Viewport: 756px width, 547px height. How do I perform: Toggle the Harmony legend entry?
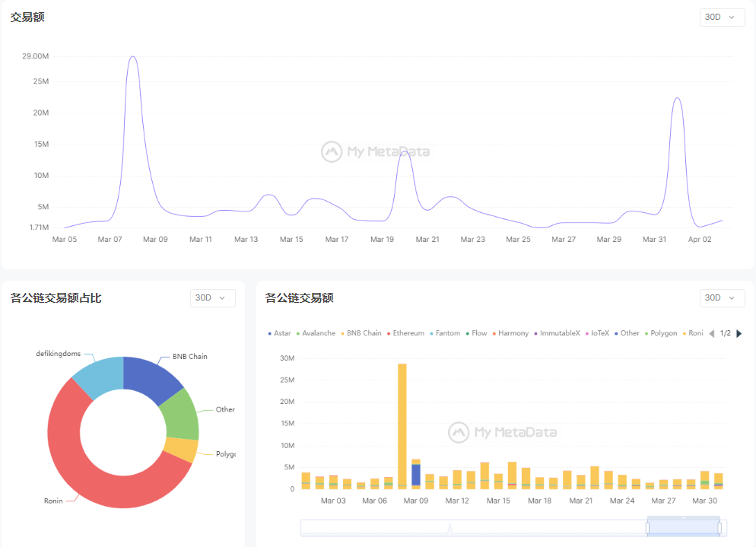[x=510, y=333]
